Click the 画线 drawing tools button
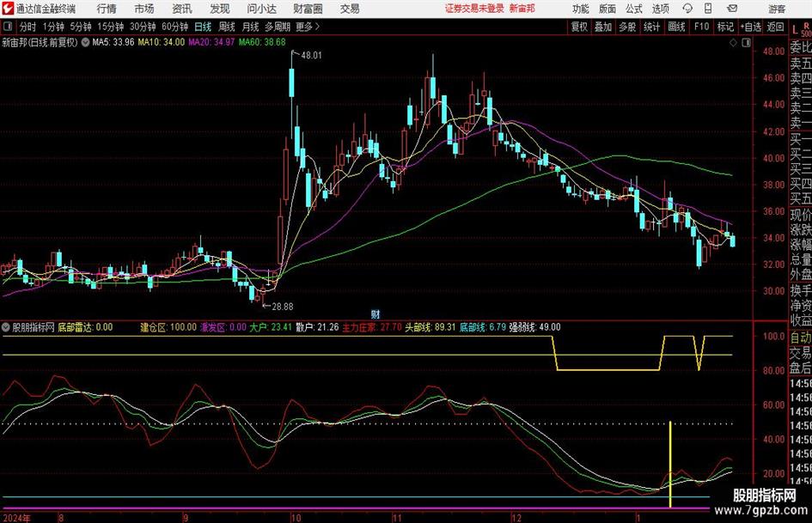The image size is (812, 523). coord(677,27)
